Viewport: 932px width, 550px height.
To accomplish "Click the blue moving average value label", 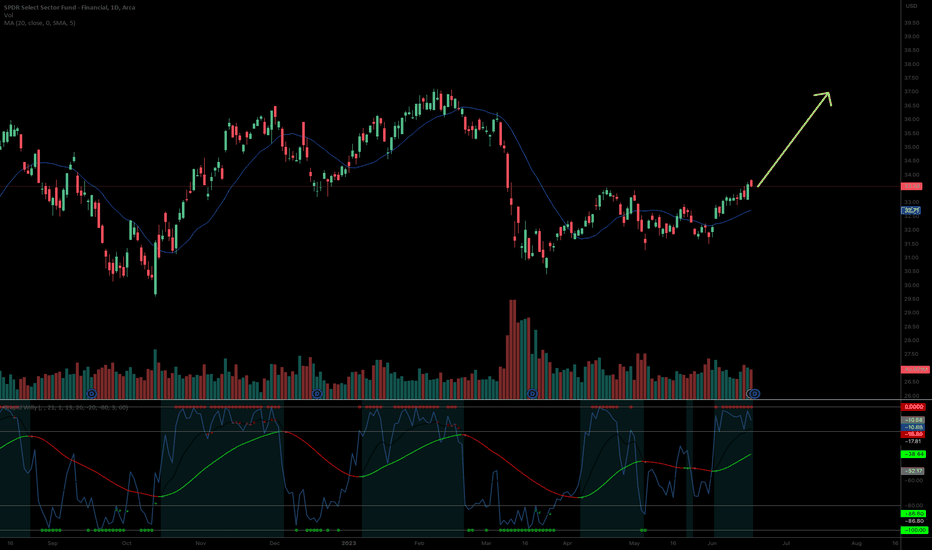I will point(912,210).
